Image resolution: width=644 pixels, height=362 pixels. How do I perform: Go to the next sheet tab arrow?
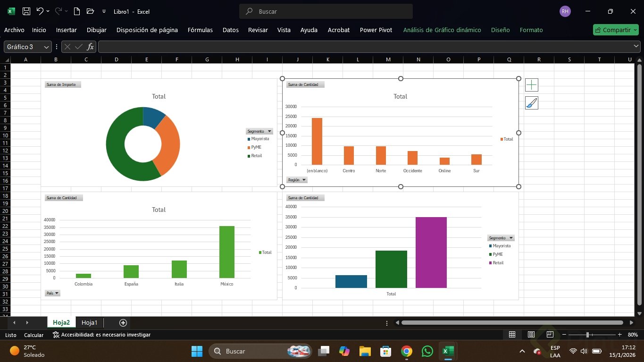click(x=27, y=323)
